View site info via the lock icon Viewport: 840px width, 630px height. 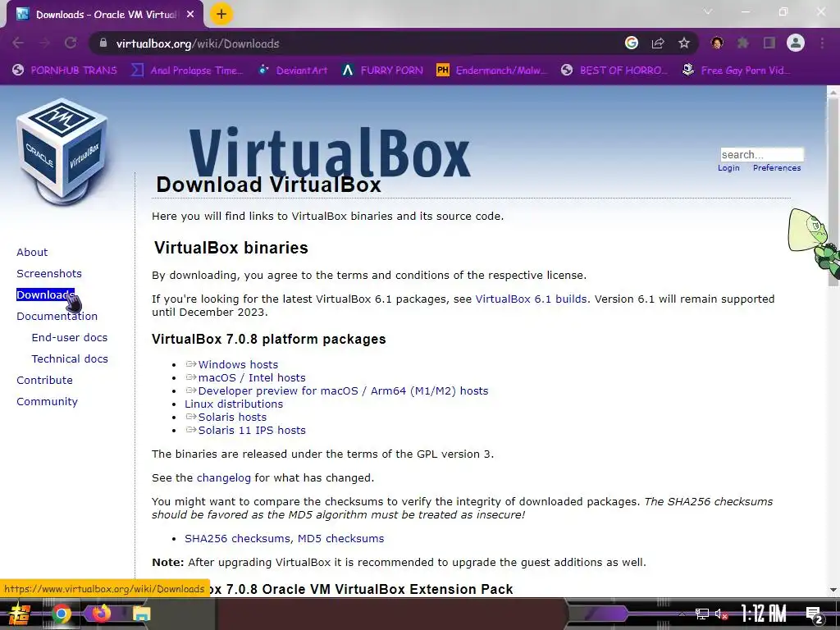click(103, 43)
